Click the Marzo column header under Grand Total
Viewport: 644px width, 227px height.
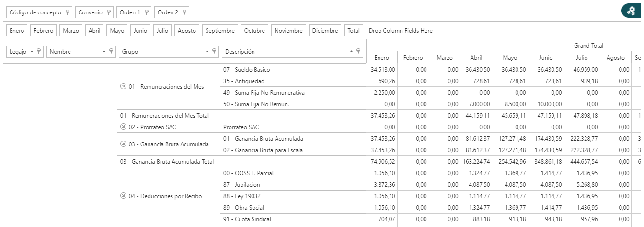[445, 58]
